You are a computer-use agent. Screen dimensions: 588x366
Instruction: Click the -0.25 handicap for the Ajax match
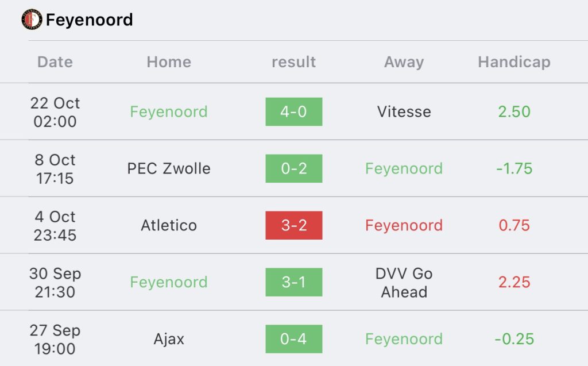[x=514, y=340]
